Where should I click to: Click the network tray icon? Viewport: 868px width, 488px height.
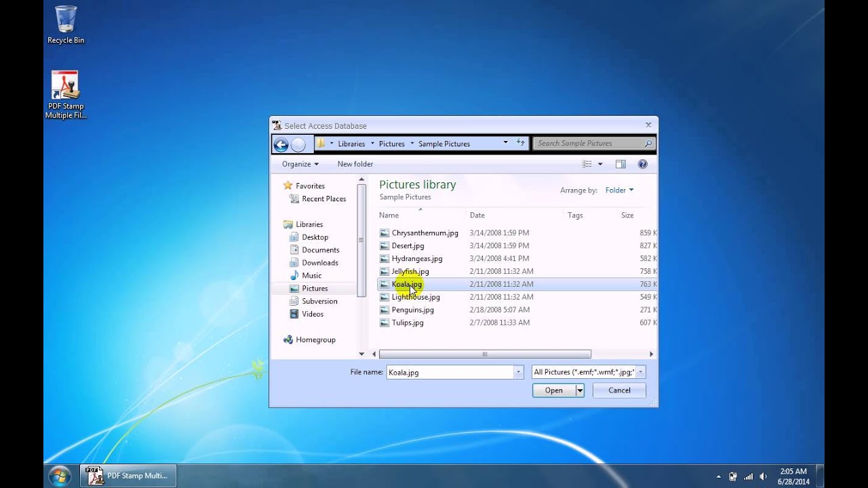click(749, 476)
